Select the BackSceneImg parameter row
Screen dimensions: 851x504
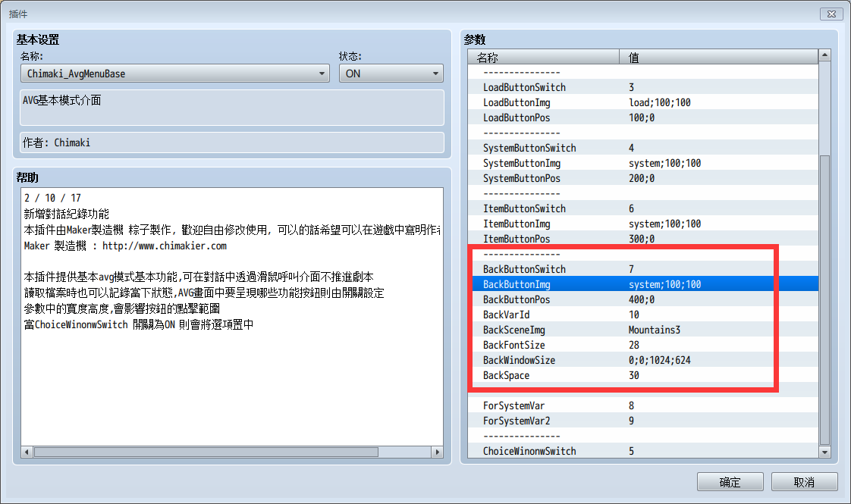pyautogui.click(x=643, y=330)
